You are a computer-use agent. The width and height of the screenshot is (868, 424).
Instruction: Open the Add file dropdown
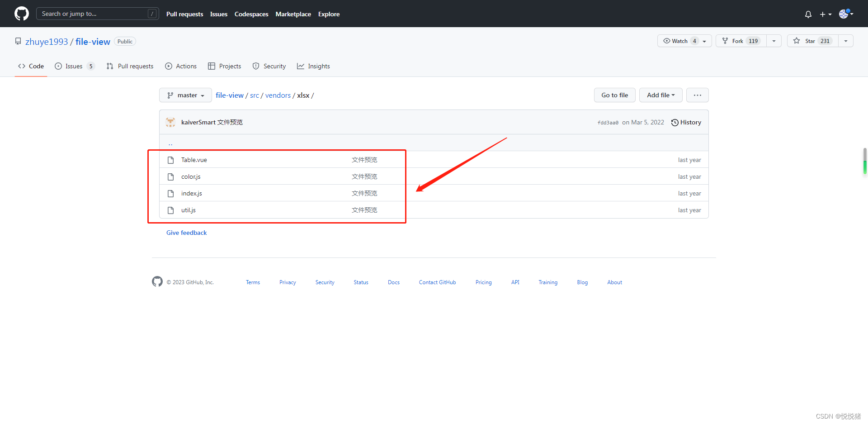click(x=660, y=95)
